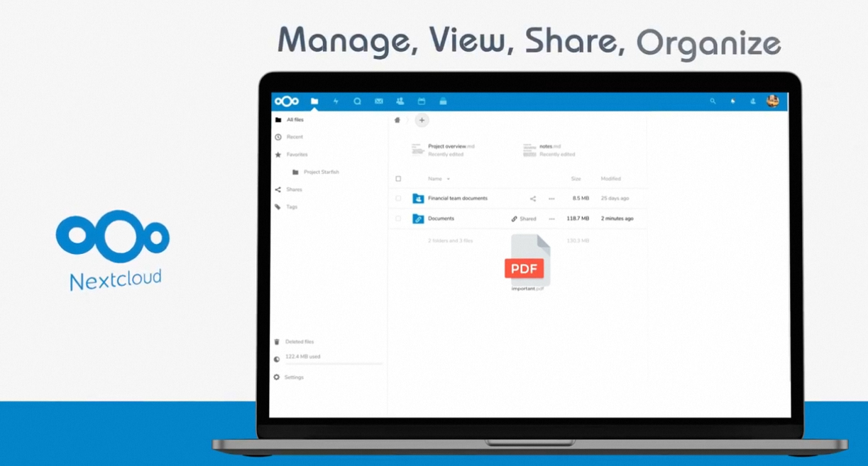Check the Documents folder checkbox

[398, 218]
